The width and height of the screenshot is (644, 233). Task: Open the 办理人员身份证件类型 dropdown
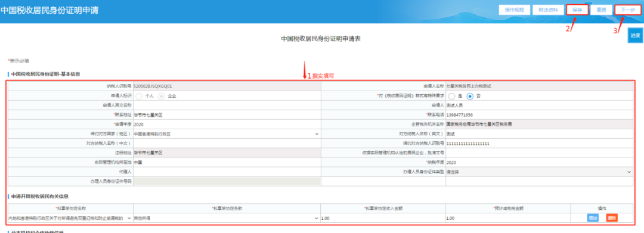click(539, 172)
